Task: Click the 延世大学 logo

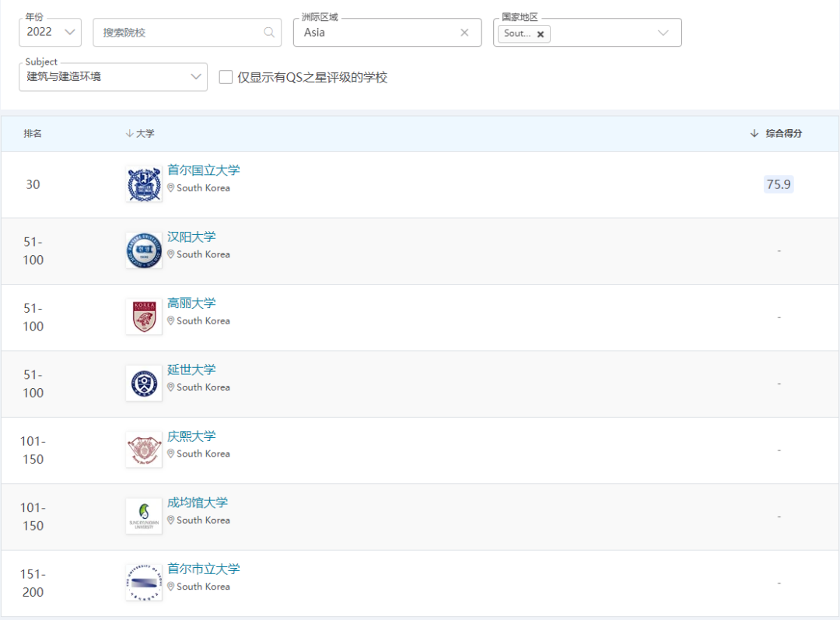Action: pos(144,384)
